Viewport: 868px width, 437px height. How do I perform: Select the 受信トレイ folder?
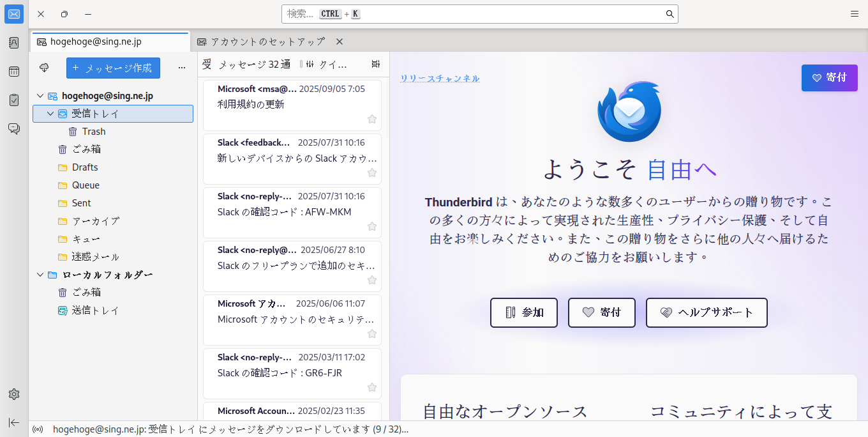coord(113,114)
